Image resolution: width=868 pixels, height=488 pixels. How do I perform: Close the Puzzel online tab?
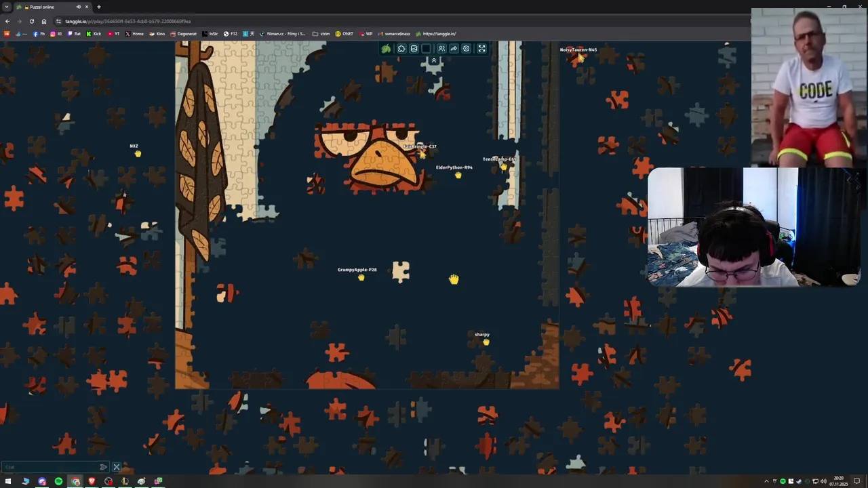coord(86,7)
